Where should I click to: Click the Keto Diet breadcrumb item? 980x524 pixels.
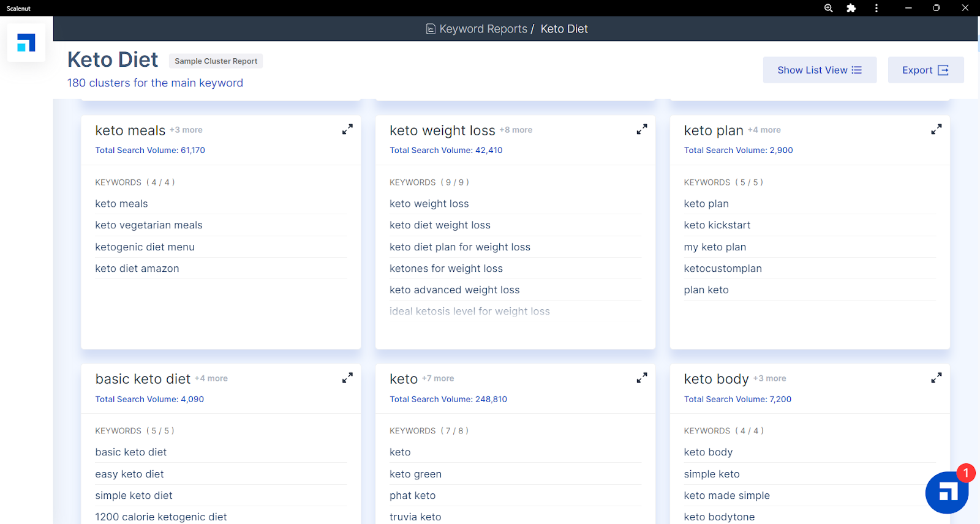coord(563,29)
